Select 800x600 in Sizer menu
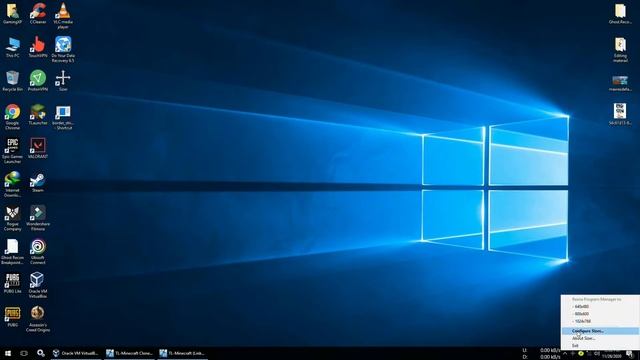This screenshot has height=360, width=640. point(600,314)
